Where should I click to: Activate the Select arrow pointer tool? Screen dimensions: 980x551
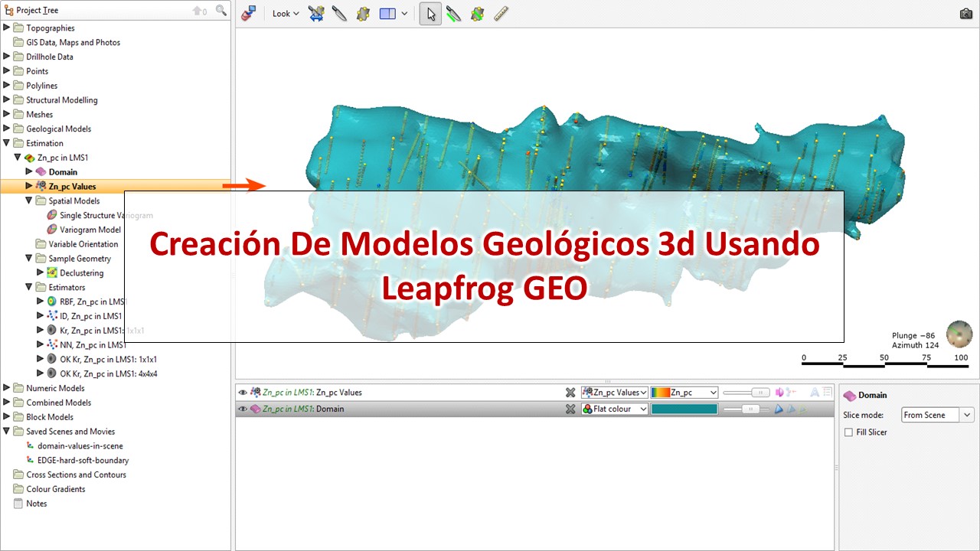click(430, 14)
